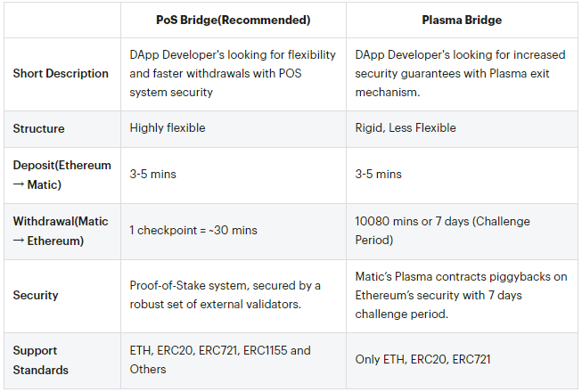Click the Deposit(Ethereum → Matic) row label
This screenshot has height=392, width=582.
click(62, 175)
